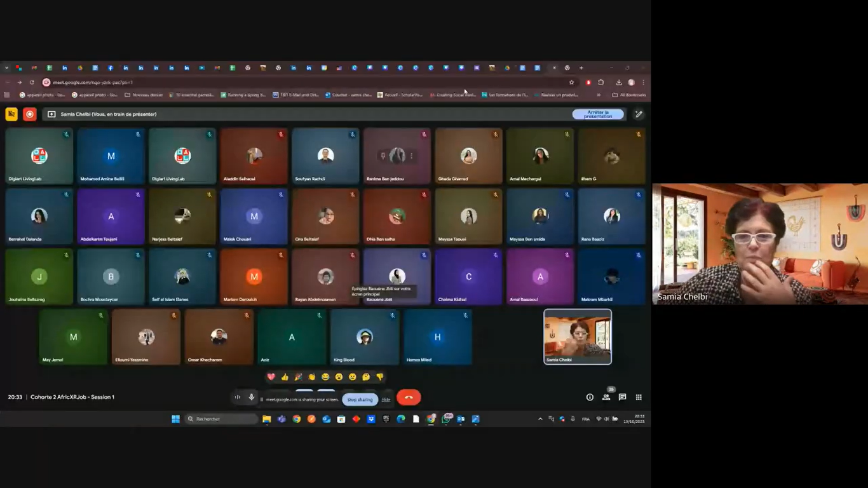Send the thumbs up reaction
This screenshot has height=488, width=868.
pyautogui.click(x=285, y=377)
